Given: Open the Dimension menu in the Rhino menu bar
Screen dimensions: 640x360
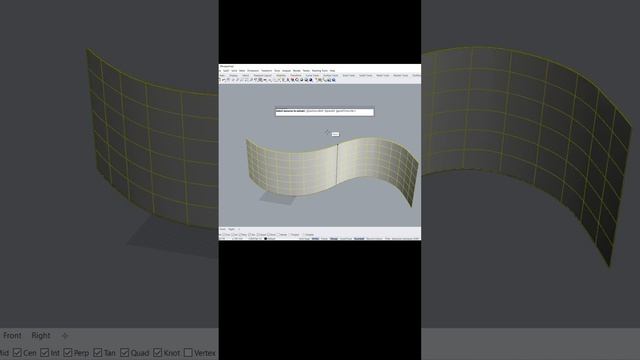Looking at the screenshot, I should pos(253,71).
